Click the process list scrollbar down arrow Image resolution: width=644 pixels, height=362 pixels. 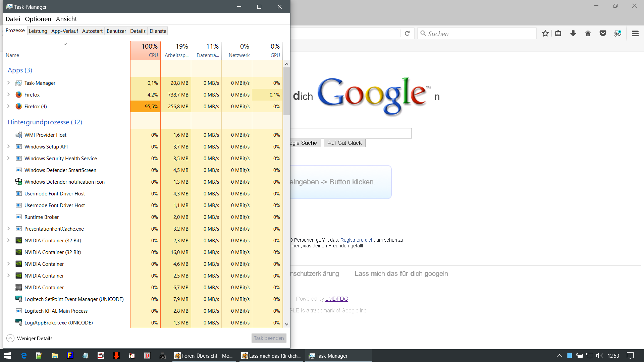click(286, 324)
